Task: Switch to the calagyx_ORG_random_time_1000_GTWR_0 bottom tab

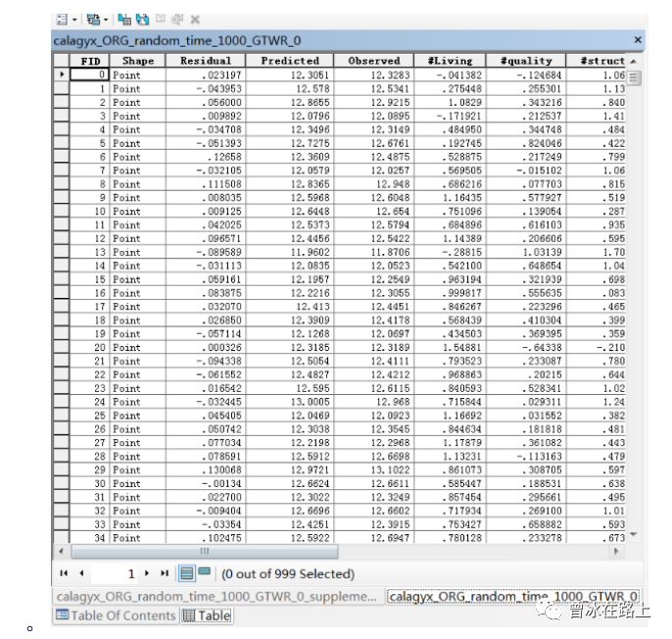Action: click(x=513, y=597)
